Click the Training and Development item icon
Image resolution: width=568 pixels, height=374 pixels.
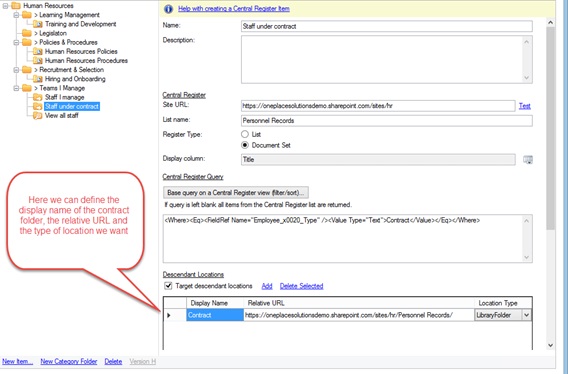click(38, 24)
